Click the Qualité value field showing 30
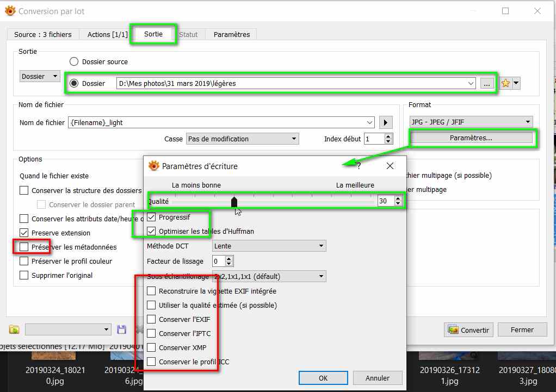 386,201
